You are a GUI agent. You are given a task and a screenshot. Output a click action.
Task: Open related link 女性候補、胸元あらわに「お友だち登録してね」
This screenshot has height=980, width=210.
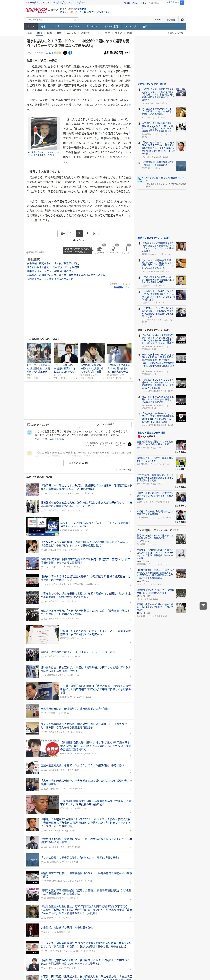pyautogui.click(x=53, y=263)
